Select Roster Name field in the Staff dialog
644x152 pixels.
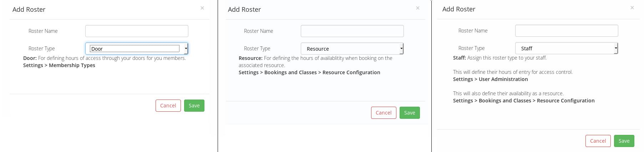[x=567, y=31]
